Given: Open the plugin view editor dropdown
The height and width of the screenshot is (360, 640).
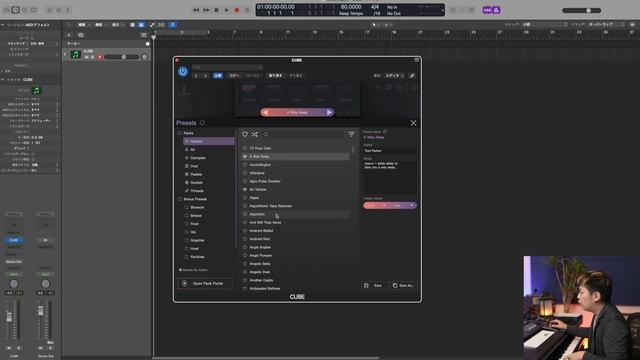Looking at the screenshot, I should click(x=394, y=76).
